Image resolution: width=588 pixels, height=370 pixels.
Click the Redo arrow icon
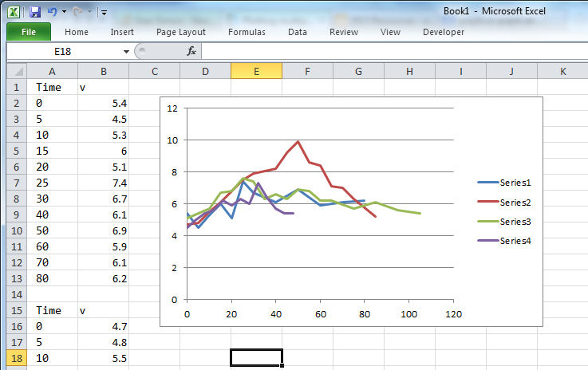coord(78,12)
